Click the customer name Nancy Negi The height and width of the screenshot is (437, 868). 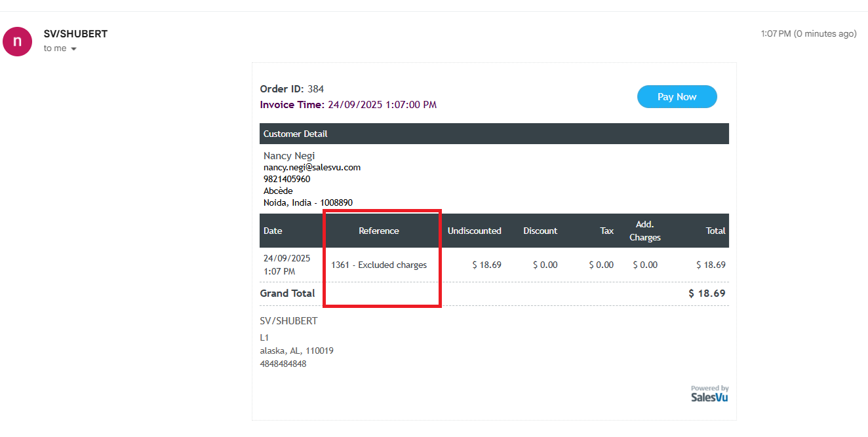pyautogui.click(x=289, y=156)
